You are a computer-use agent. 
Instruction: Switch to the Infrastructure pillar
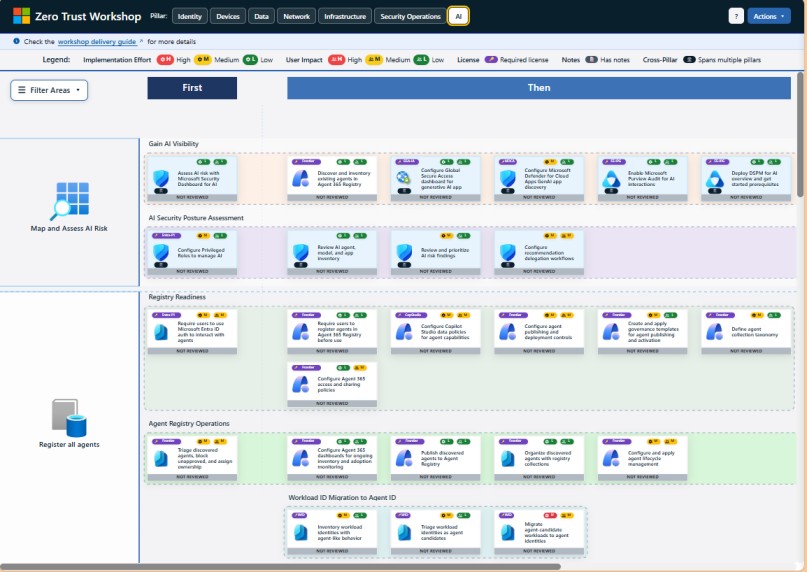(x=345, y=16)
